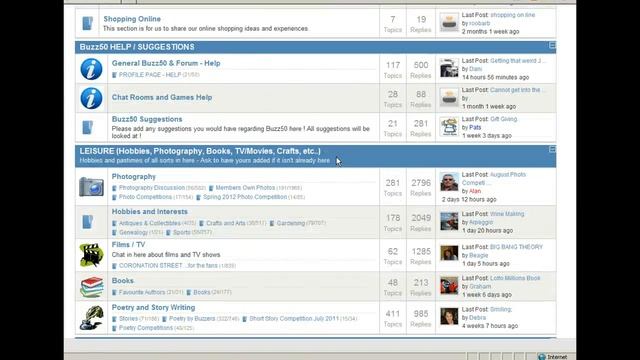Image resolution: width=640 pixels, height=360 pixels.
Task: Open last post 'Wine Making'
Action: [507, 214]
